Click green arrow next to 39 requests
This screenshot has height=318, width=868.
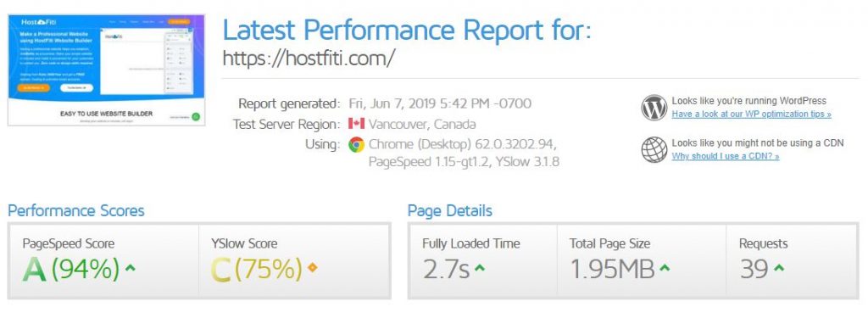pos(779,268)
